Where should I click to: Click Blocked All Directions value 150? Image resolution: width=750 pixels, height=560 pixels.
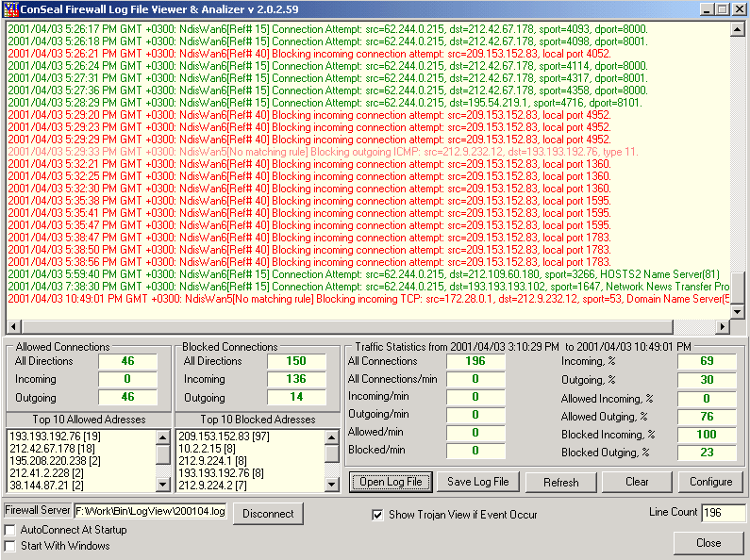click(296, 361)
